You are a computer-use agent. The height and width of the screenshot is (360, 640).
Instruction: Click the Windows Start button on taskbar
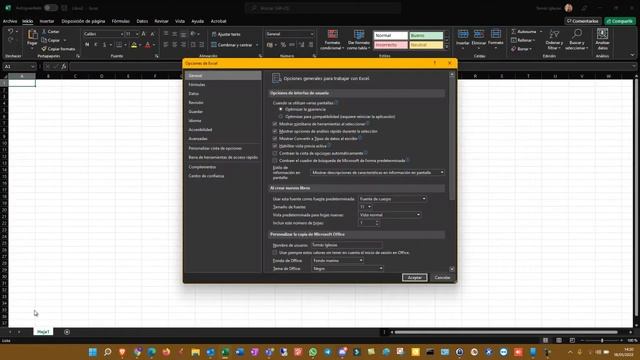coord(93,352)
